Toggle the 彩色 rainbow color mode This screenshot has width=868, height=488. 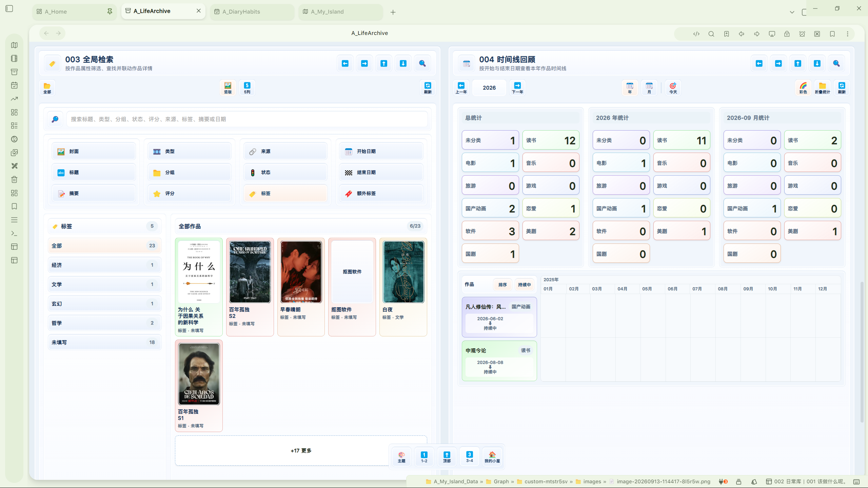pyautogui.click(x=803, y=88)
